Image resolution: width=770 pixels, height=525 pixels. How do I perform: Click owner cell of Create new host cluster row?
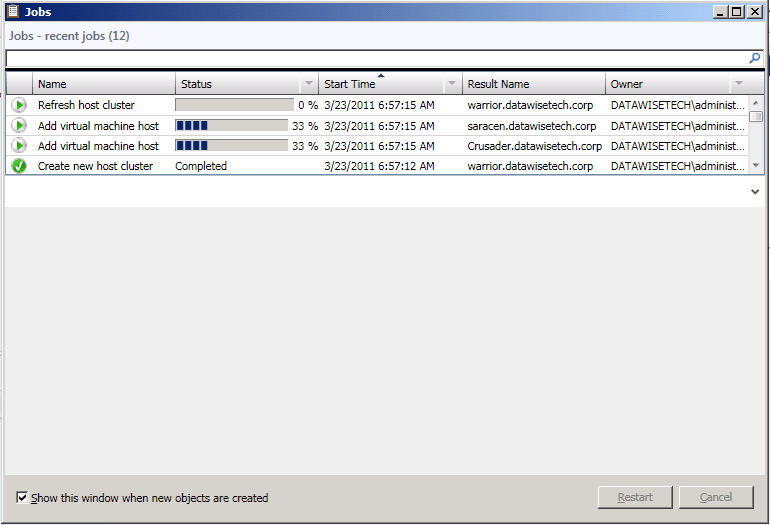point(678,166)
